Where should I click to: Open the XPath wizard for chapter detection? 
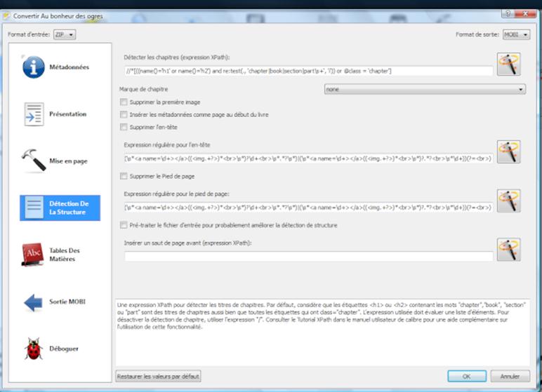(x=508, y=65)
